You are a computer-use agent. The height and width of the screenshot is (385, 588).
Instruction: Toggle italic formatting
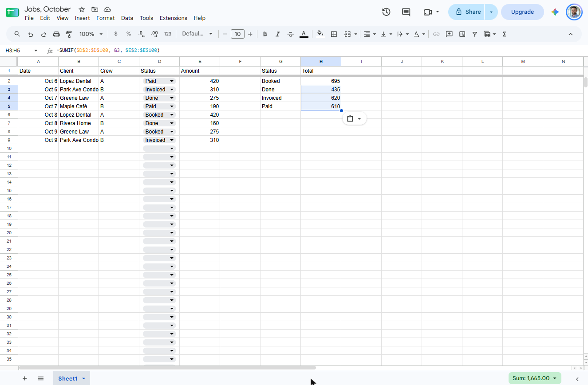(278, 34)
